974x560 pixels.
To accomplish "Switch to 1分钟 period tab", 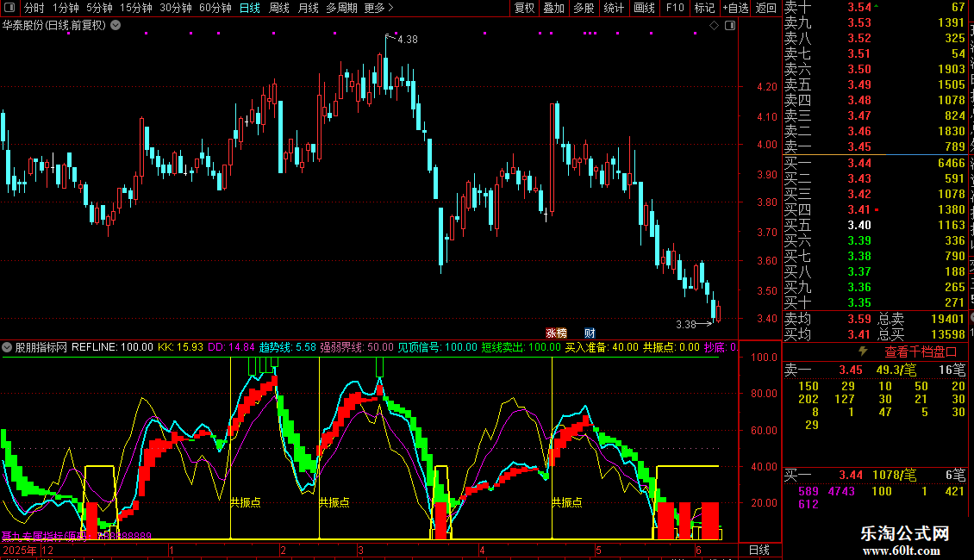I will 66,8.
